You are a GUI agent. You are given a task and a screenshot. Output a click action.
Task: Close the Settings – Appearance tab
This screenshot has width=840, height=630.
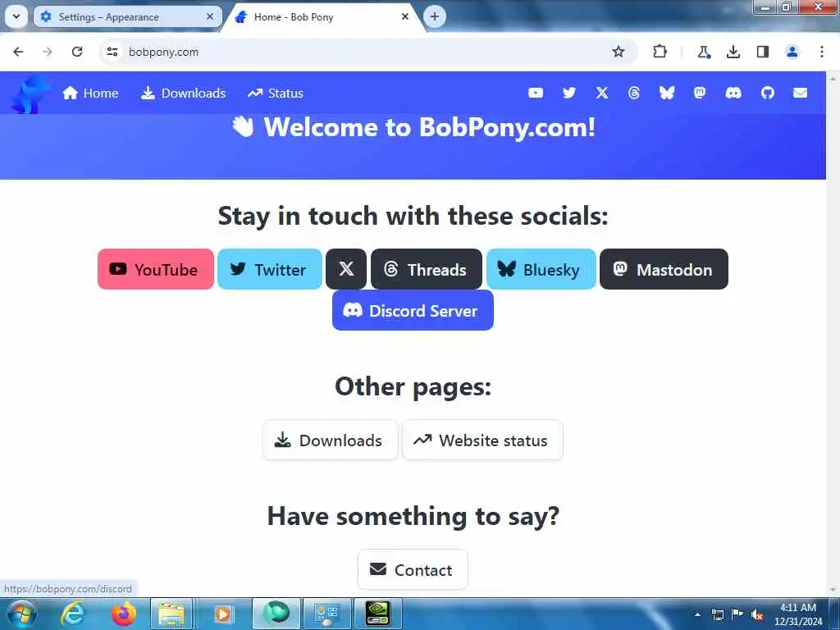[x=210, y=16]
